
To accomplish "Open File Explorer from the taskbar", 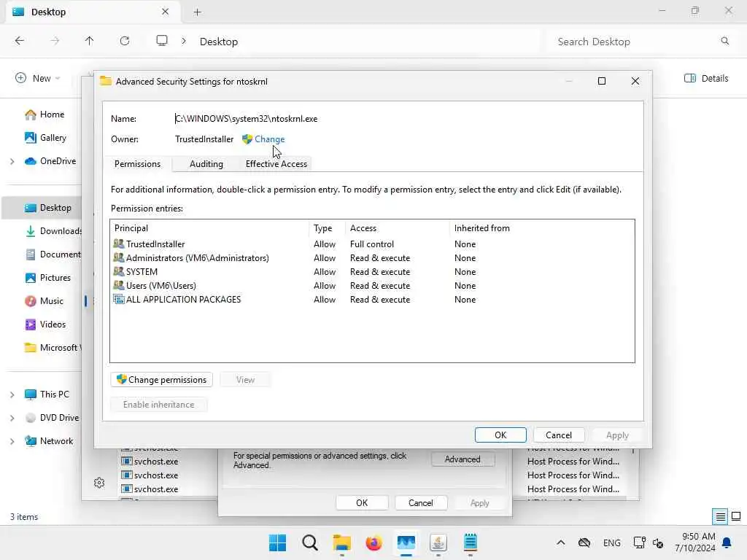I will coord(341,542).
